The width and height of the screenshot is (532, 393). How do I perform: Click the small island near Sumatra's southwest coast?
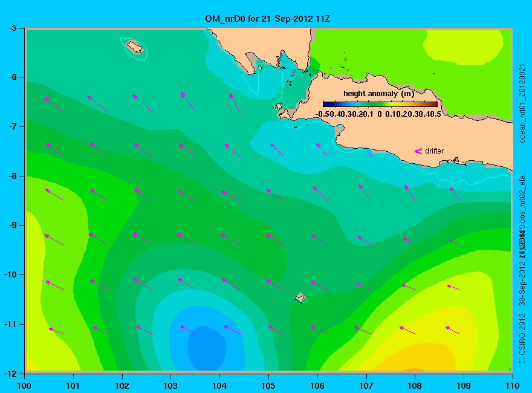(135, 47)
